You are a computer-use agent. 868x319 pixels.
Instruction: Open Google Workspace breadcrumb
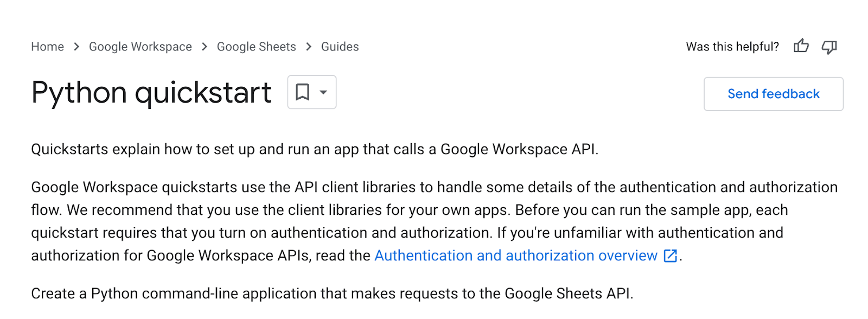tap(141, 47)
